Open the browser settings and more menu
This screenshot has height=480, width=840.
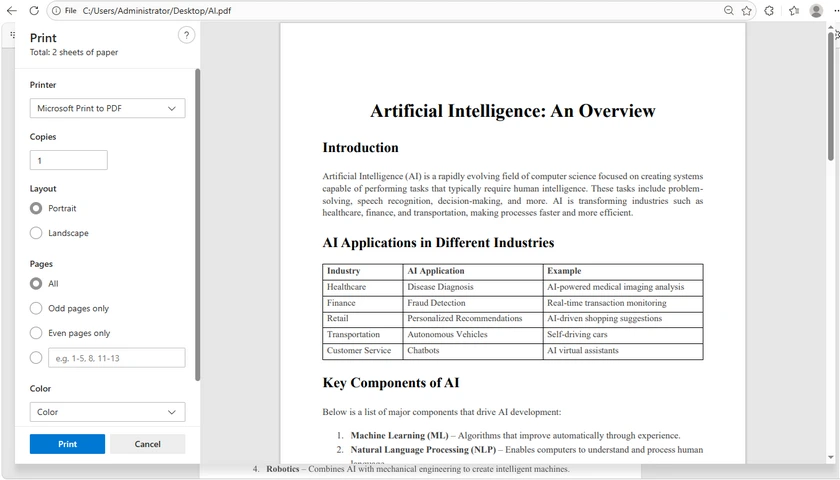[836, 11]
